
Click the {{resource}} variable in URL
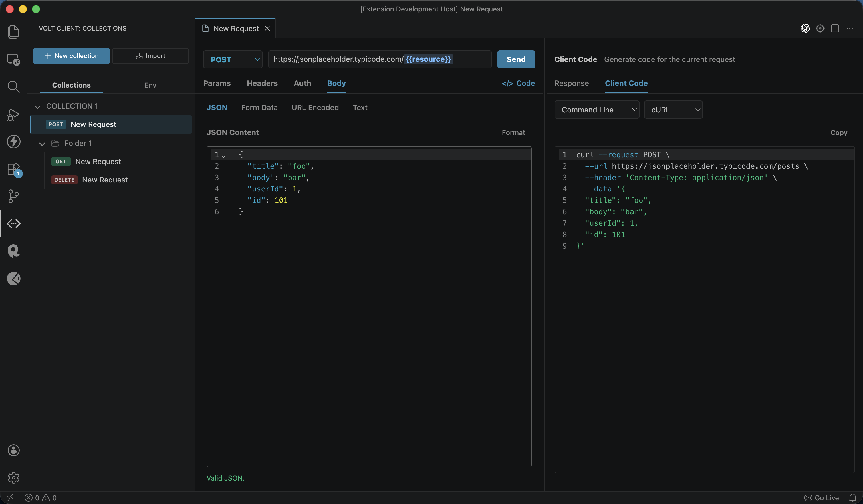pos(428,59)
